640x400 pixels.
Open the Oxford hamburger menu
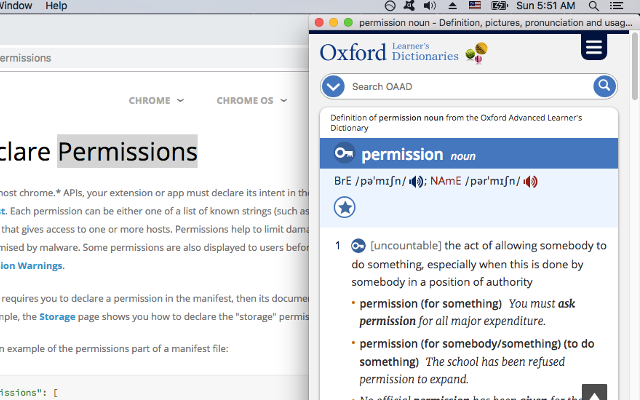click(x=594, y=47)
